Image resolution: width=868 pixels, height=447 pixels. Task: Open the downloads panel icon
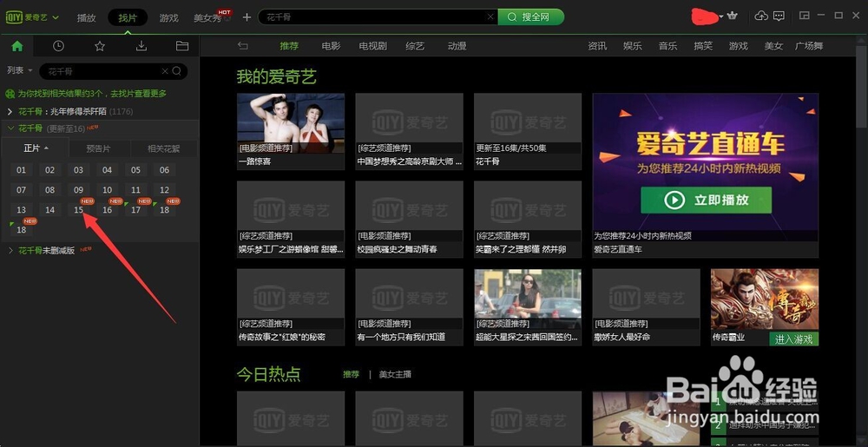tap(141, 47)
